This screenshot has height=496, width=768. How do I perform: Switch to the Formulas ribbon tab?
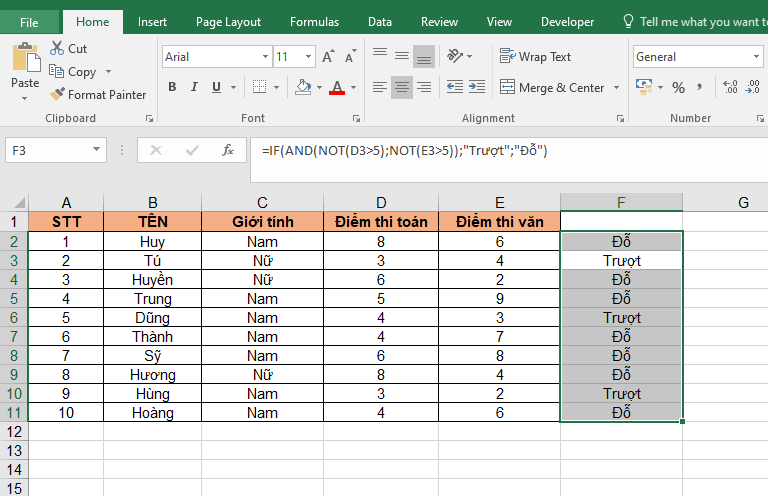pyautogui.click(x=314, y=21)
